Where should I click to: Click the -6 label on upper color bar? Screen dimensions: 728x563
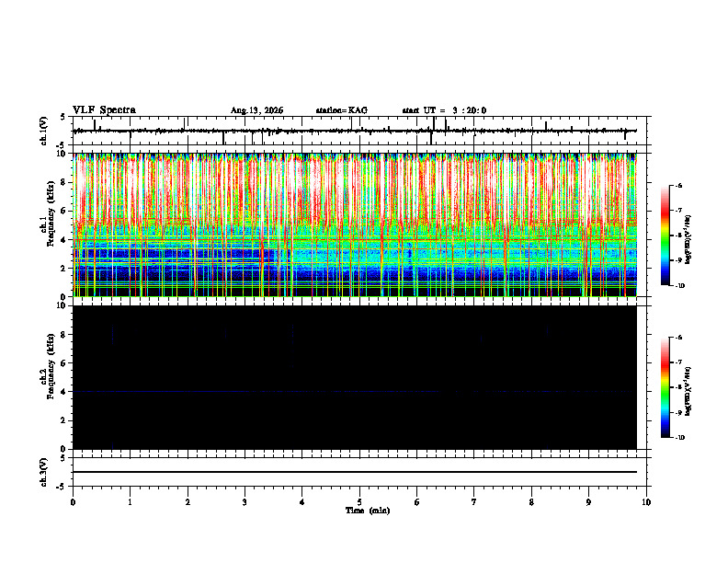[678, 185]
